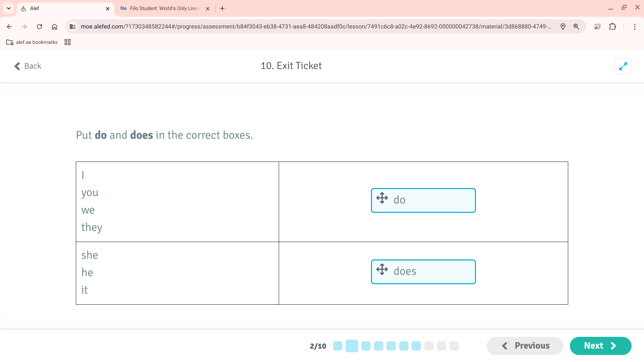Open Chrome's three-dot menu
The height and width of the screenshot is (362, 644).
[x=635, y=26]
